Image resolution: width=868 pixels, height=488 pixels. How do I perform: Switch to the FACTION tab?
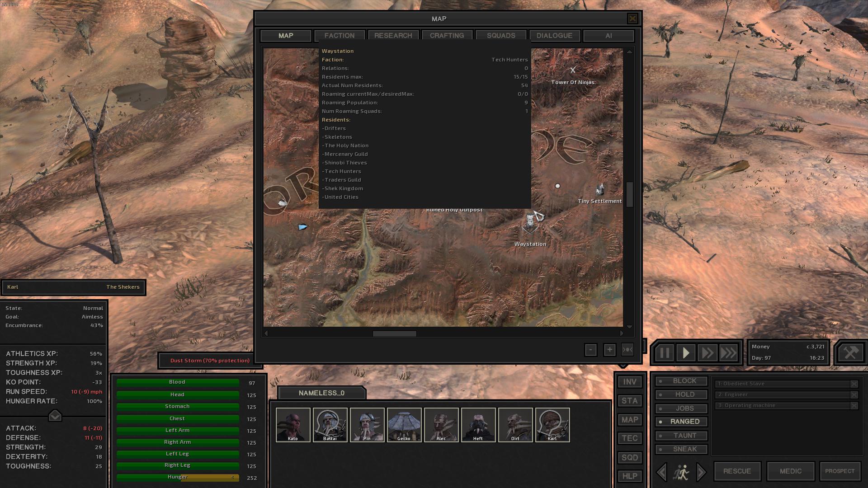(340, 36)
